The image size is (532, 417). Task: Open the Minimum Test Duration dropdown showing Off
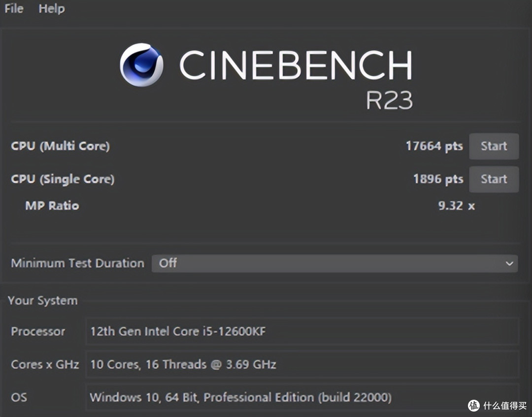pos(334,263)
